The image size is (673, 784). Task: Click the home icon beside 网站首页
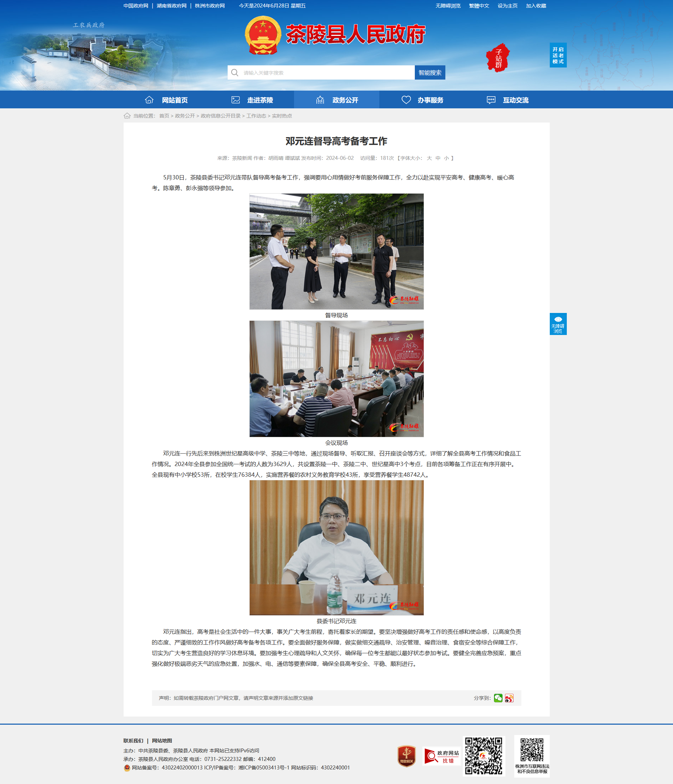[149, 100]
